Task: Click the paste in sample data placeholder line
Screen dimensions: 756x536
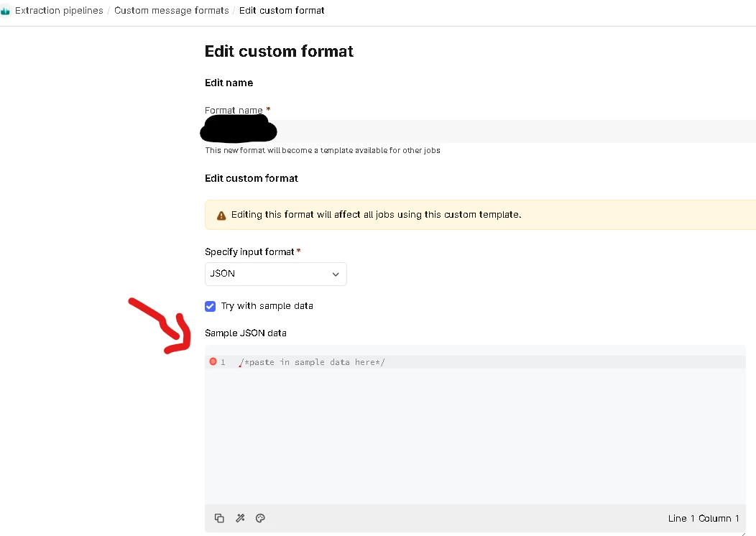Action: click(x=315, y=362)
